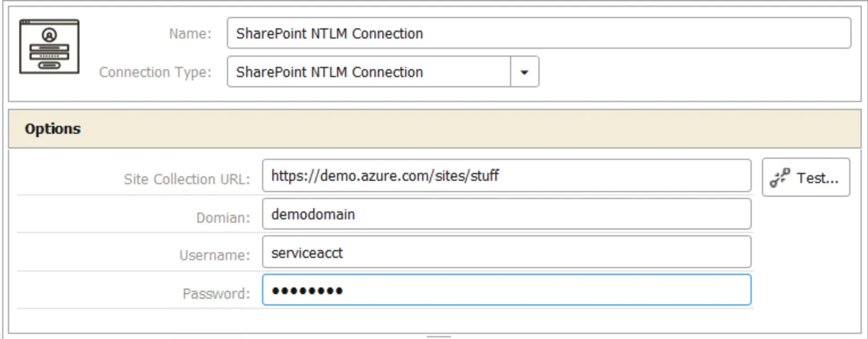Click the "Username:" label

(214, 256)
